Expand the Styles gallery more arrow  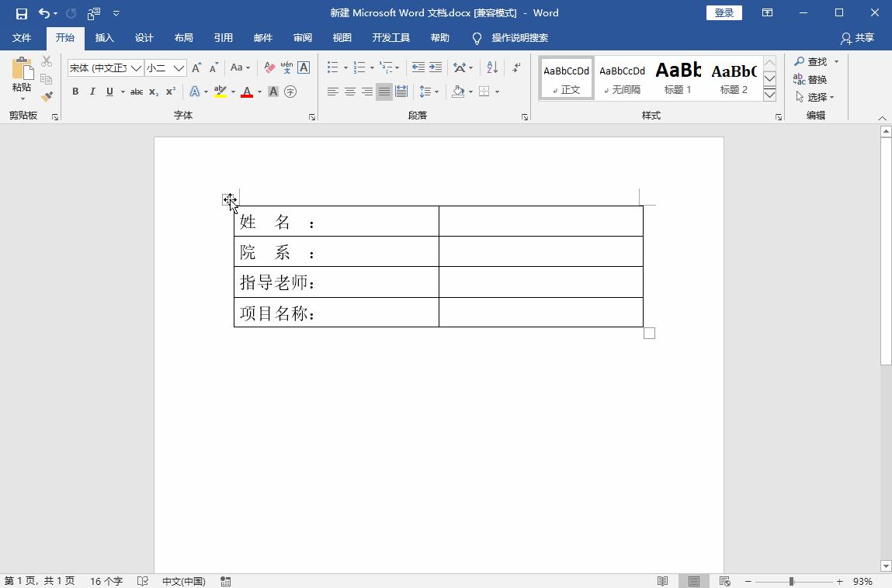(x=769, y=95)
